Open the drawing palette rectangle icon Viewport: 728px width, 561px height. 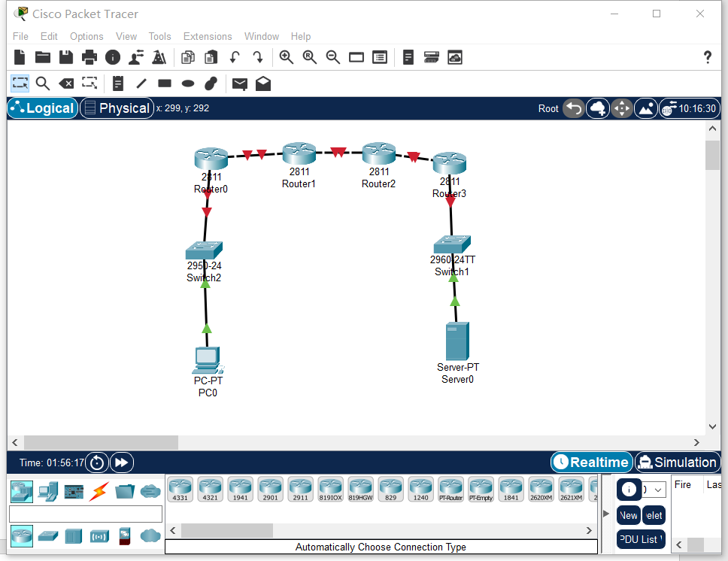pos(356,57)
